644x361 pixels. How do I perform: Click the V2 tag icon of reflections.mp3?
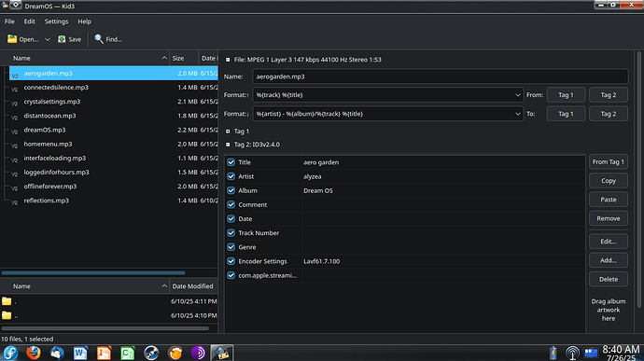coord(15,202)
